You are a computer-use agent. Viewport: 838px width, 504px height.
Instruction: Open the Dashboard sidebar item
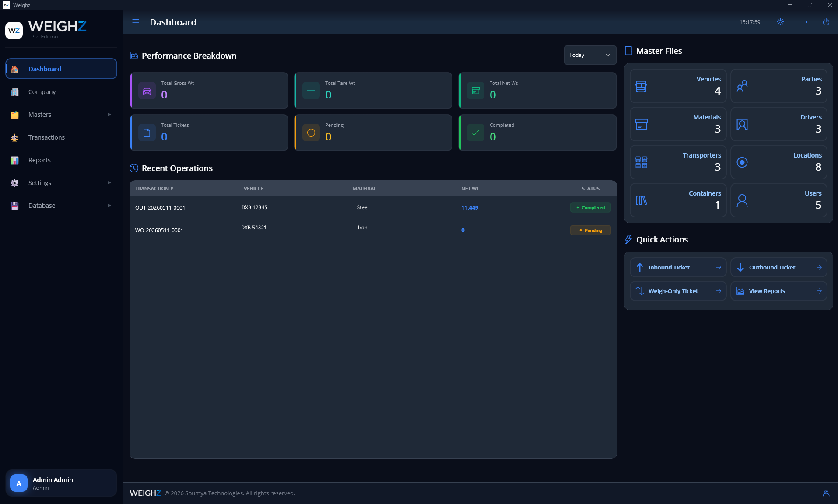[61, 69]
